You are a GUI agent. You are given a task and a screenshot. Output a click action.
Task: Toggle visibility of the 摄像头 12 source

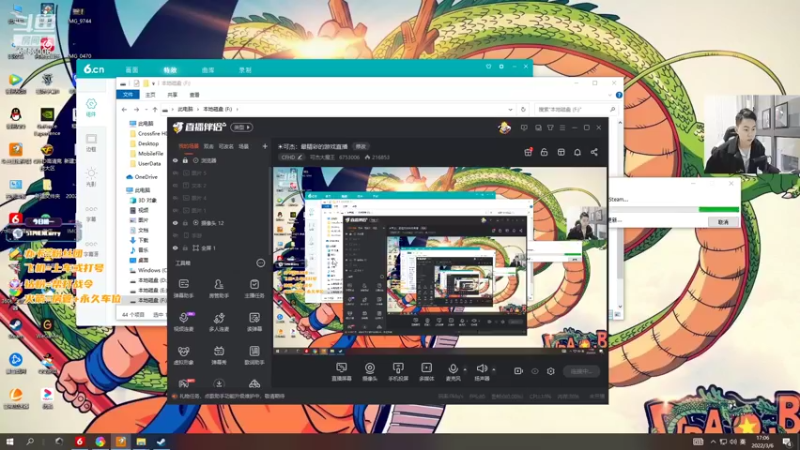[x=175, y=223]
